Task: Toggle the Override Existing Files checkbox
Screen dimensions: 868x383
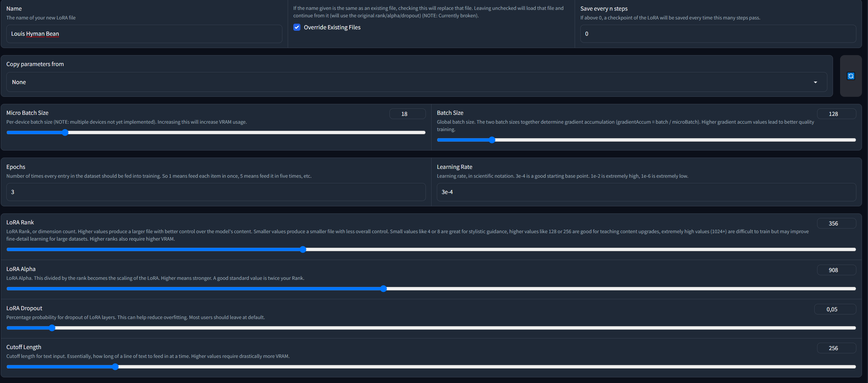Action: click(x=297, y=27)
